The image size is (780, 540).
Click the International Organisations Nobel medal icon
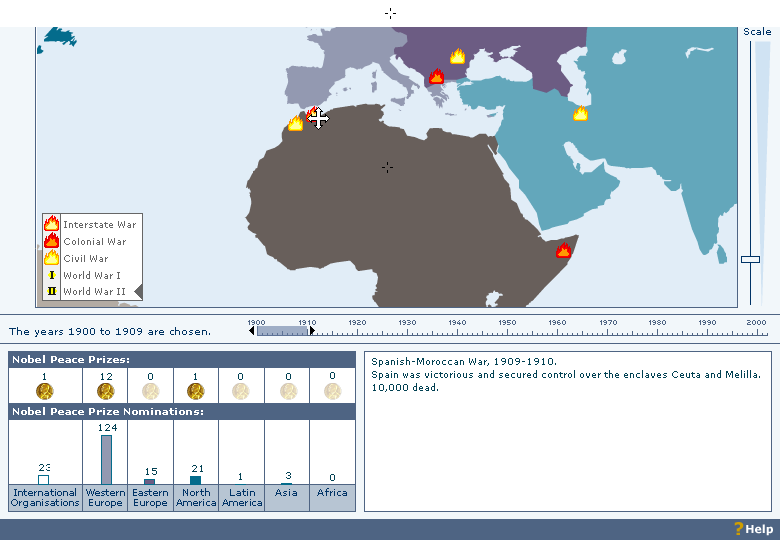pos(45,391)
